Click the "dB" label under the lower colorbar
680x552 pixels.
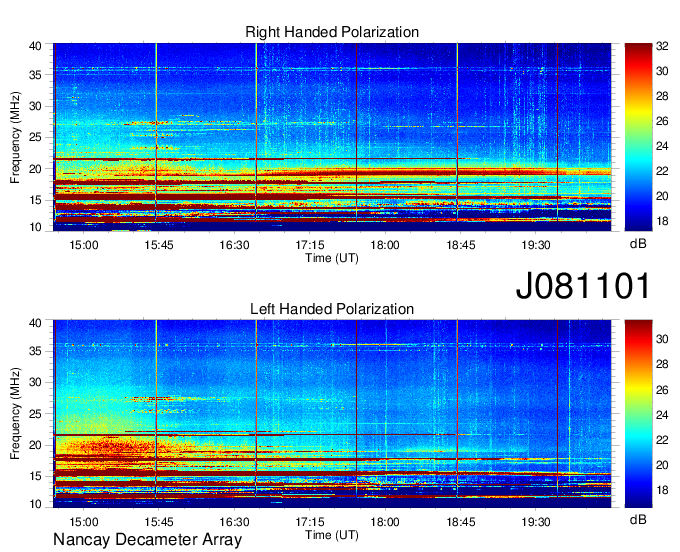click(x=638, y=519)
